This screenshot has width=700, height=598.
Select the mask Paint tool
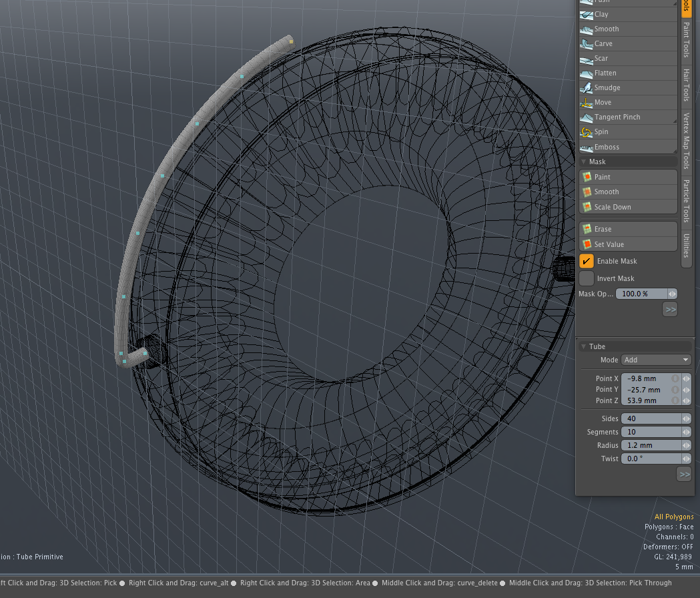point(628,178)
